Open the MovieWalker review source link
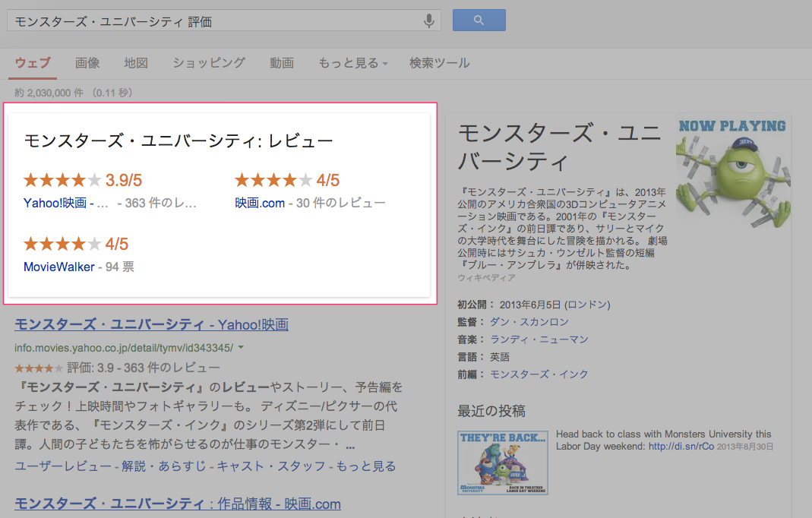Viewport: 812px width, 518px height. tap(59, 267)
